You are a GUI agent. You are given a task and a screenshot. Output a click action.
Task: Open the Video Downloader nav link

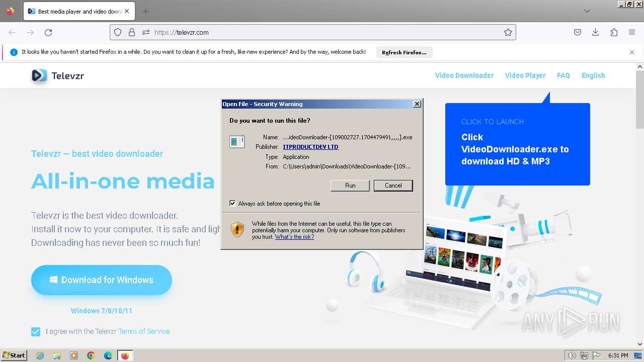click(x=464, y=75)
